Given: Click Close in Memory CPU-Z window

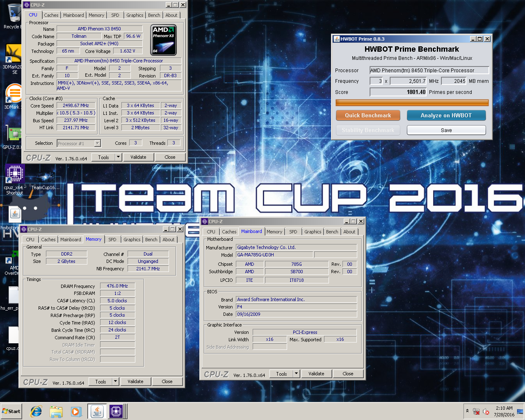Looking at the screenshot, I should (167, 381).
